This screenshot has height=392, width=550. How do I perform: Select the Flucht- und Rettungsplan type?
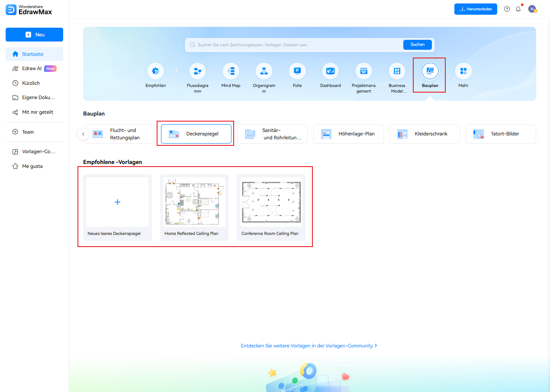click(119, 134)
